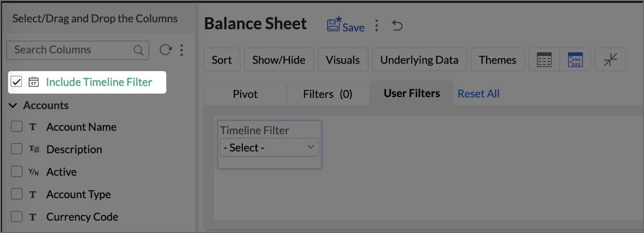
Task: Click the Sort button
Action: click(x=221, y=60)
